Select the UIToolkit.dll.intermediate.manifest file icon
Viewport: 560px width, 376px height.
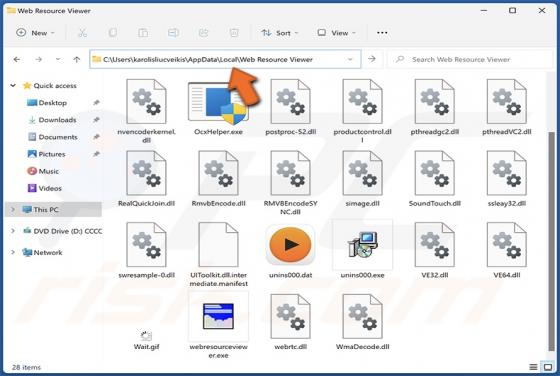click(x=218, y=245)
